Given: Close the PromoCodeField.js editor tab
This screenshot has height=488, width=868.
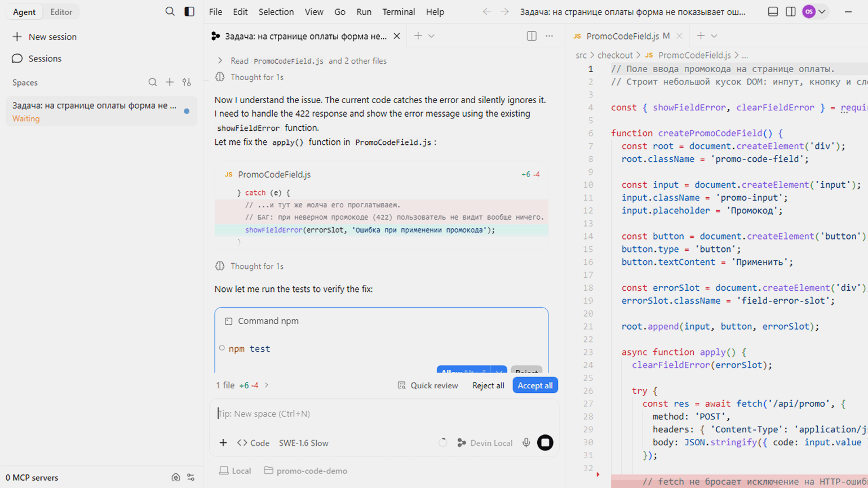Looking at the screenshot, I should [679, 36].
